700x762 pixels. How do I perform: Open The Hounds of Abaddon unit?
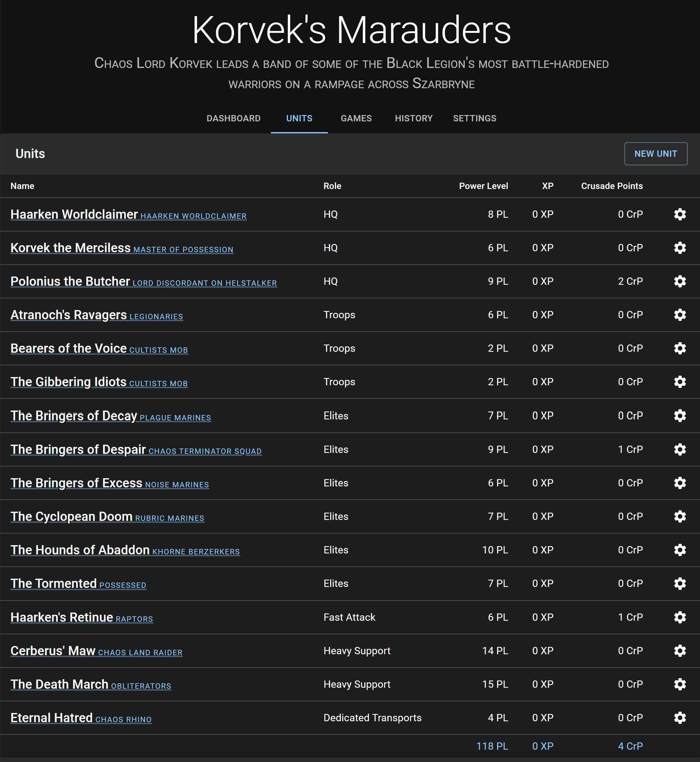80,550
